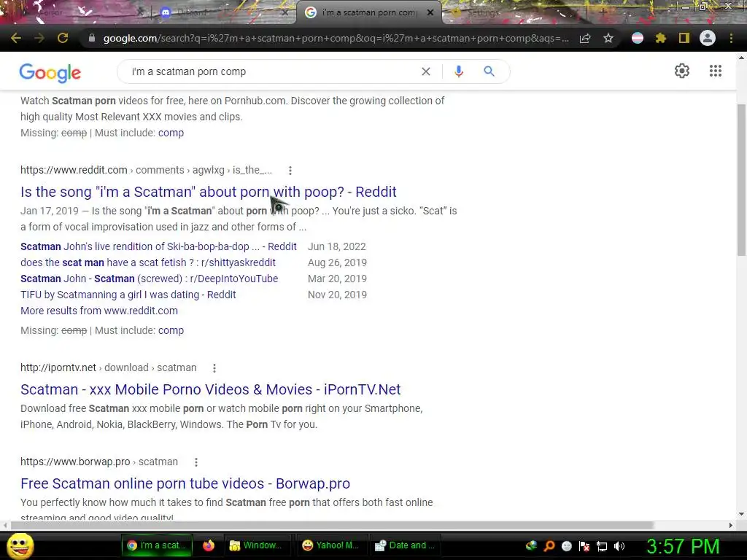This screenshot has width=747, height=560.
Task: Open more options for the borwap.pro result
Action: click(x=196, y=462)
